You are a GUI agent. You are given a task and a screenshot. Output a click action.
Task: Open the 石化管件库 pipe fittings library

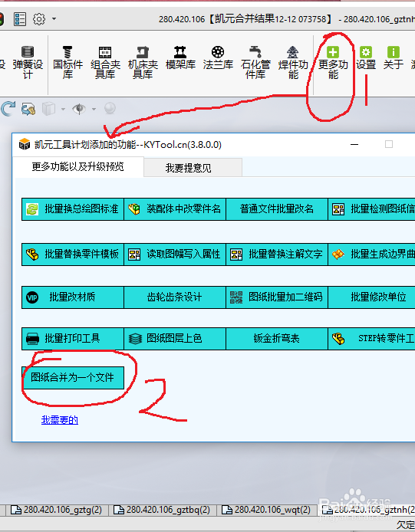[x=255, y=62]
